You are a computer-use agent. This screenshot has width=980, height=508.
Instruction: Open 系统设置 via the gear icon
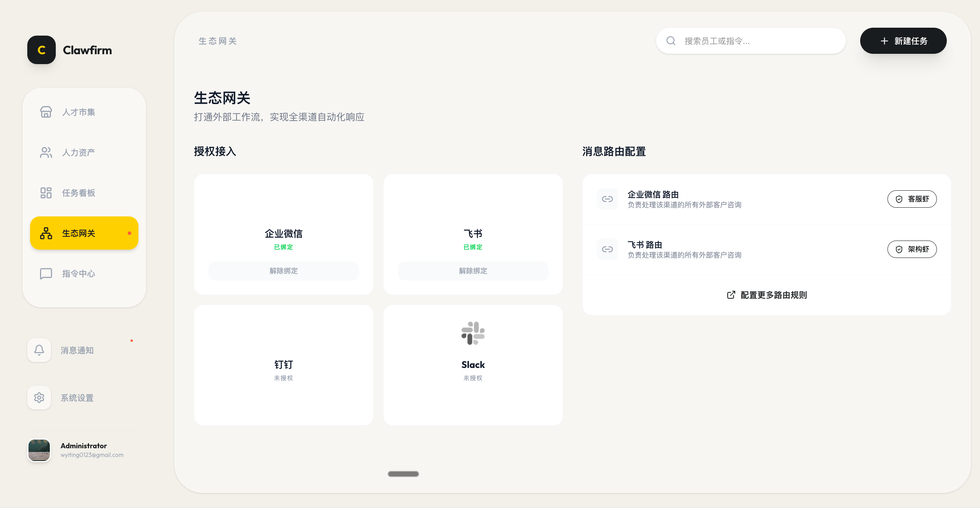point(39,398)
